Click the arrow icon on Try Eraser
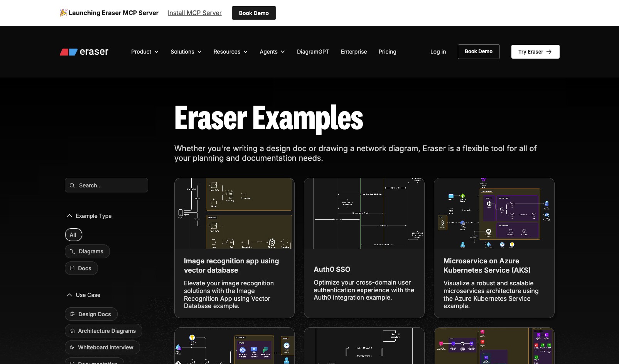Image resolution: width=619 pixels, height=364 pixels. pos(549,51)
